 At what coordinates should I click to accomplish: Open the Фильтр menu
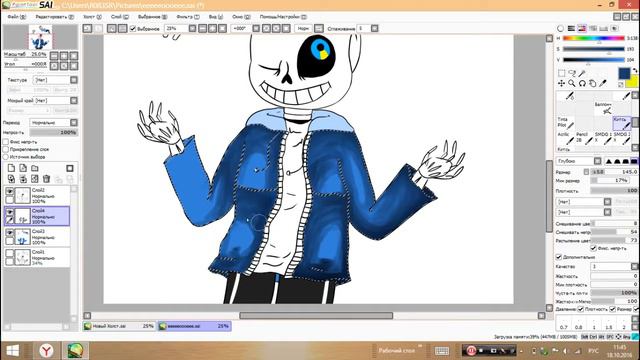188,17
